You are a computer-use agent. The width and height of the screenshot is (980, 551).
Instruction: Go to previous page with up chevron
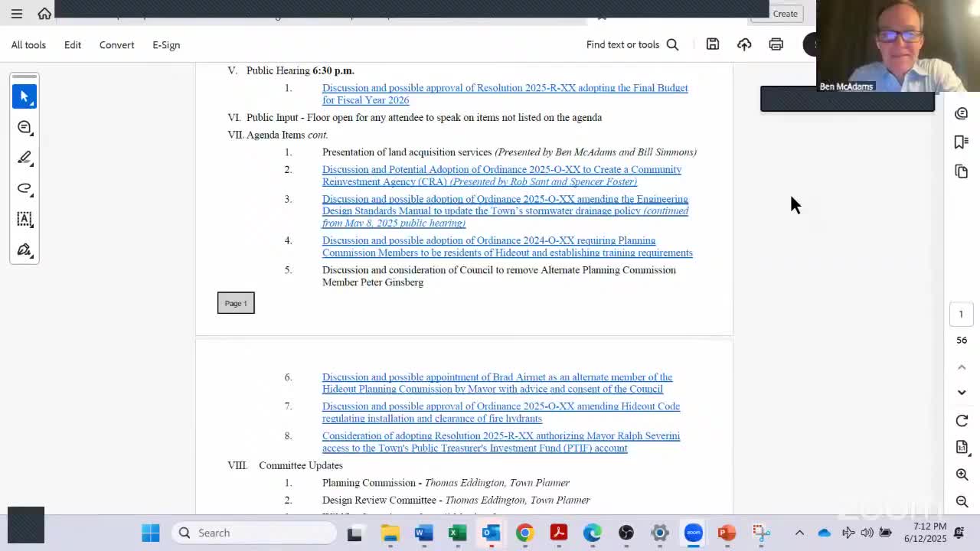coord(962,367)
